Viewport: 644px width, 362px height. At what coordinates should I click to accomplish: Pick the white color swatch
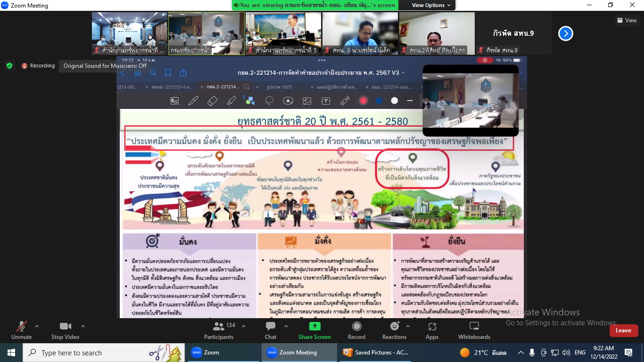pos(395,100)
